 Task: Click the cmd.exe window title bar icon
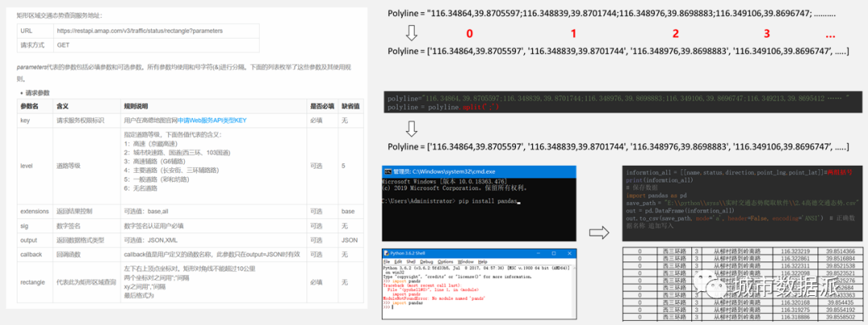(x=389, y=171)
